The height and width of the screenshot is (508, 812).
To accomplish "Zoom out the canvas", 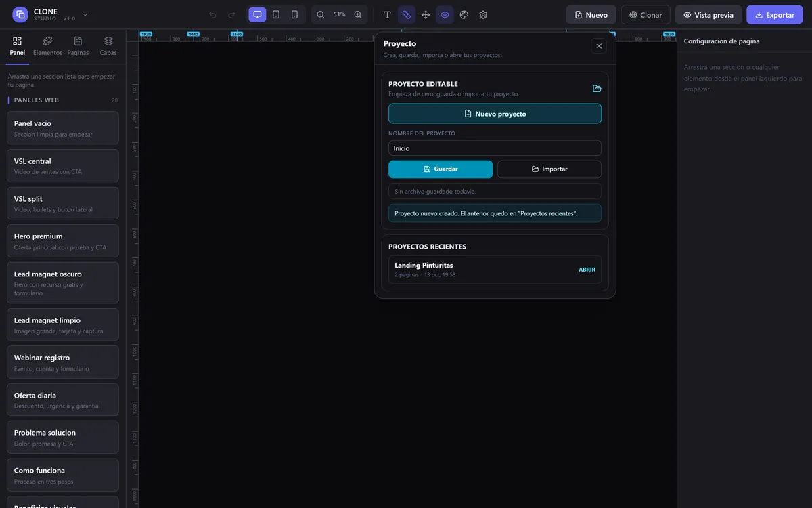I will point(321,14).
